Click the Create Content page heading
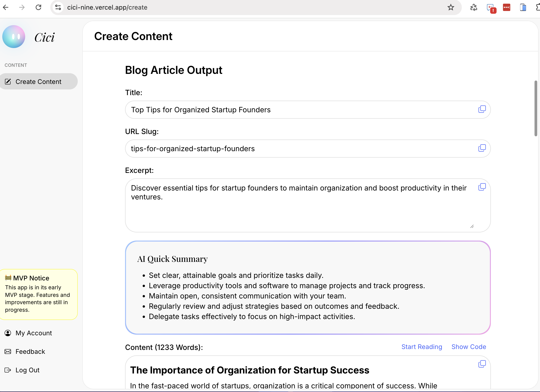 point(133,36)
